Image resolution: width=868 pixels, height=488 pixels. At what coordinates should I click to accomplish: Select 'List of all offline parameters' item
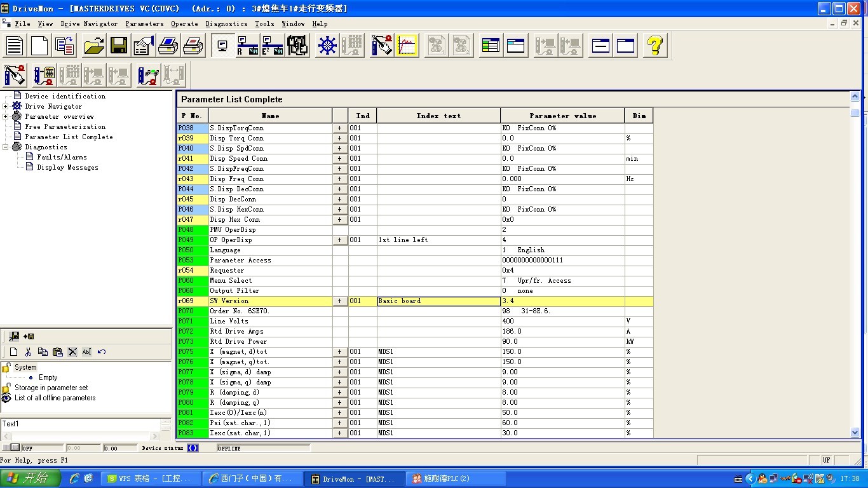[x=55, y=398]
